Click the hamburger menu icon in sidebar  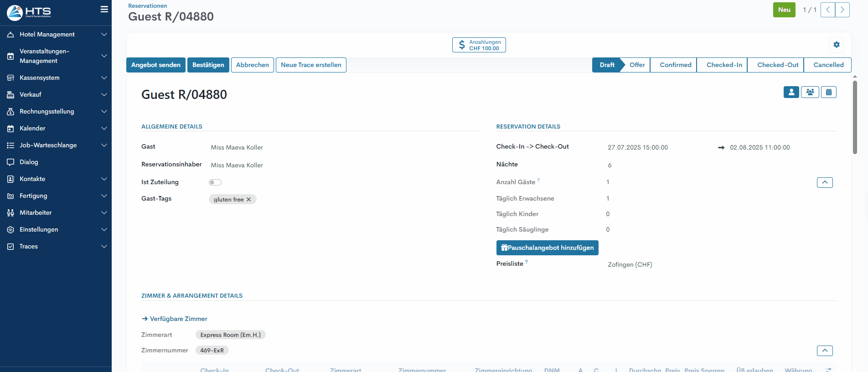(x=104, y=9)
